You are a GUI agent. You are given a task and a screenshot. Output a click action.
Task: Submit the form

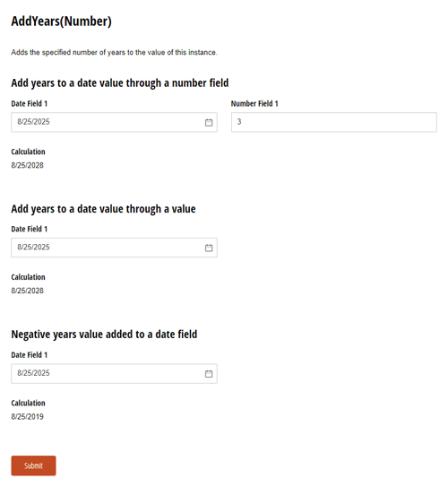[x=33, y=465]
